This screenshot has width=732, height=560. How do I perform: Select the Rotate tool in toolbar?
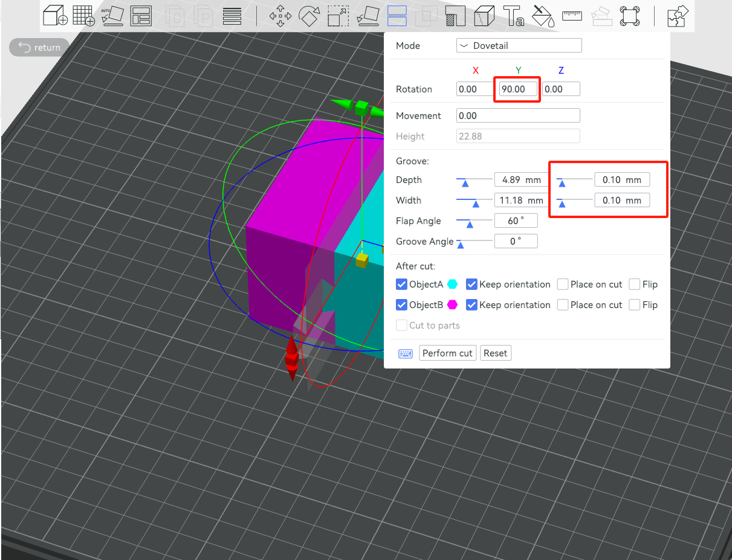(309, 16)
